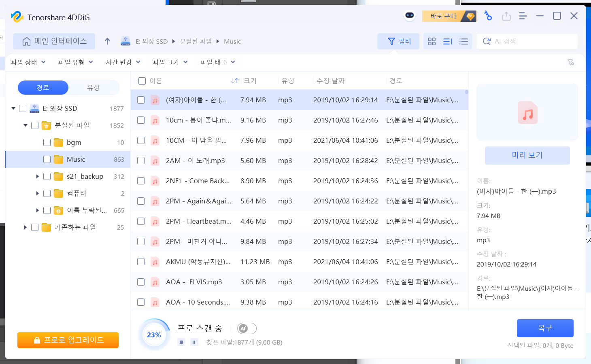Switch to the 경로 tab
Viewport: 591px width, 364px height.
click(x=43, y=87)
